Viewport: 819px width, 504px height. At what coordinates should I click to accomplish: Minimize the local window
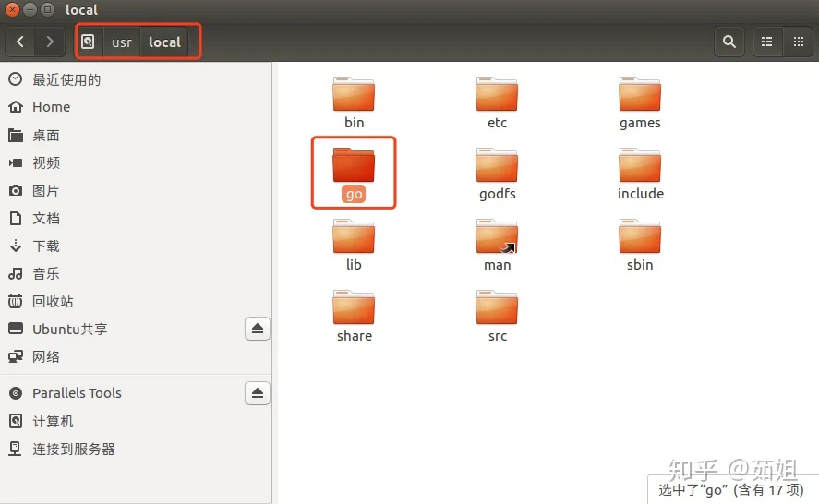click(30, 9)
